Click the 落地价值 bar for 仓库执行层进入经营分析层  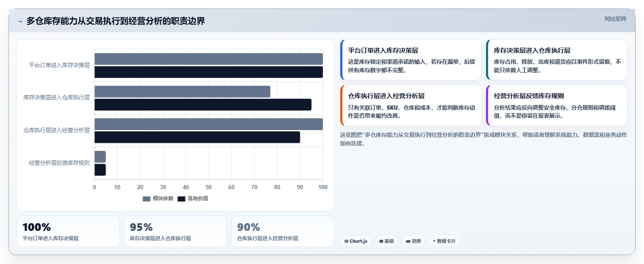point(197,137)
